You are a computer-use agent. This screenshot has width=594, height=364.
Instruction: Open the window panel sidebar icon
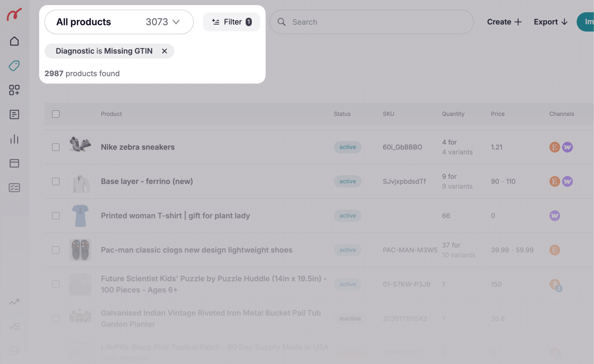(x=14, y=163)
